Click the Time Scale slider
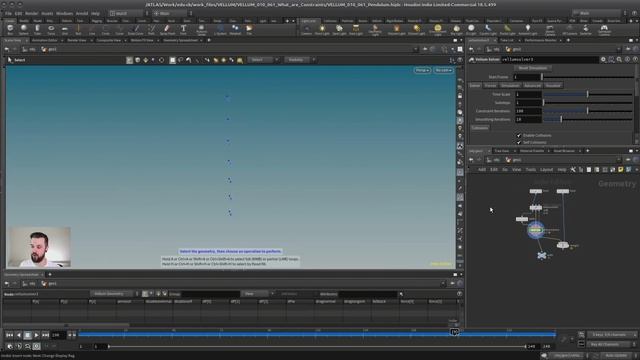 [x=587, y=94]
